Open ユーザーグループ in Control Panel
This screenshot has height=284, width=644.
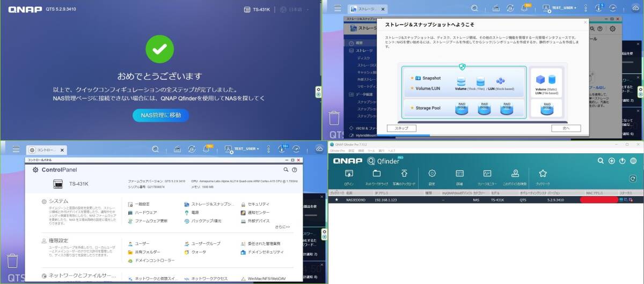coord(202,244)
